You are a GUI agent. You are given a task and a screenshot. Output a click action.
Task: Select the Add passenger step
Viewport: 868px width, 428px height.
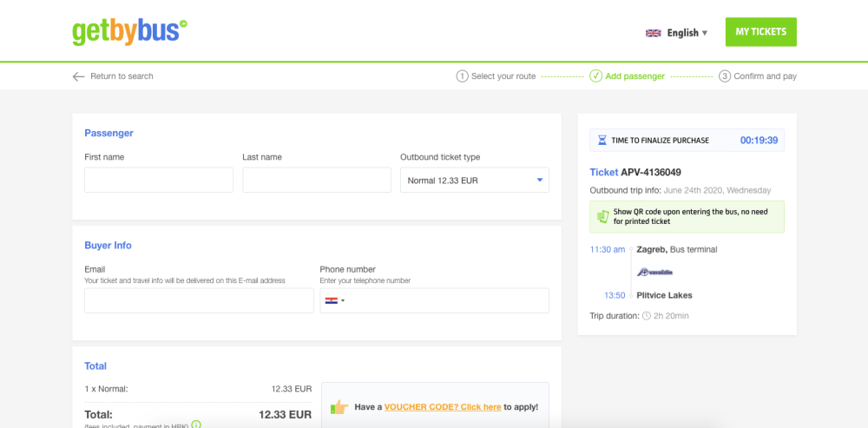tap(627, 76)
